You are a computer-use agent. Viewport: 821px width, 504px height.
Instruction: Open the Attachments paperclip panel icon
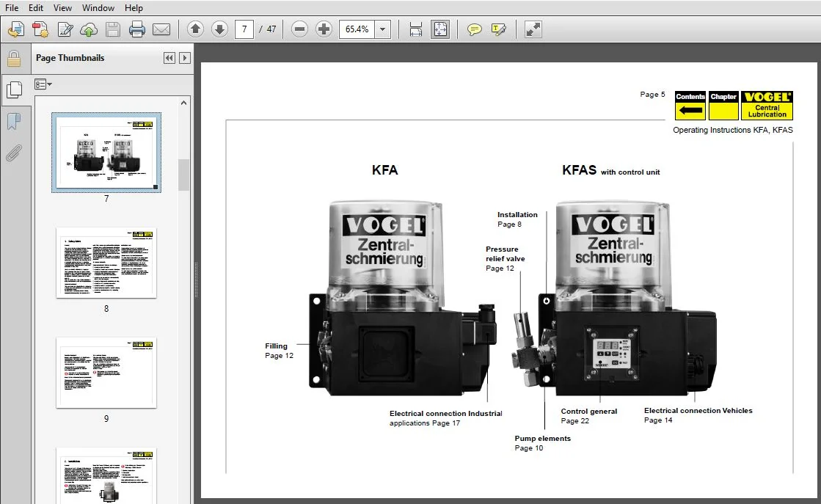pos(14,153)
